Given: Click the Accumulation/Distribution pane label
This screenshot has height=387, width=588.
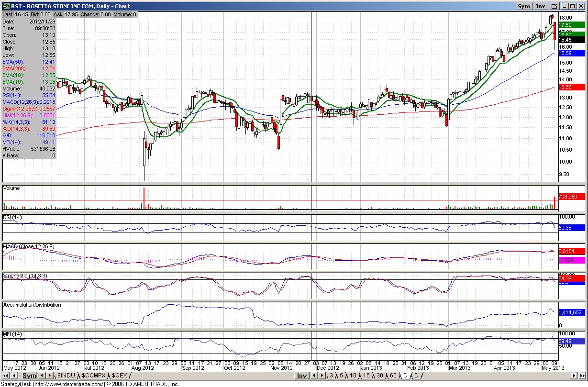Looking at the screenshot, I should tap(32, 305).
